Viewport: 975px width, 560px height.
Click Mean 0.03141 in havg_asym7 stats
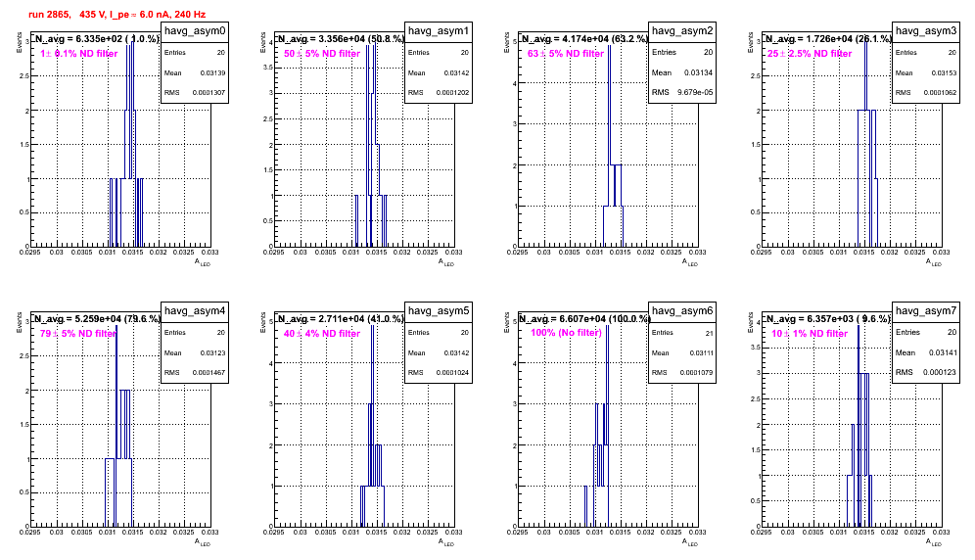point(926,352)
